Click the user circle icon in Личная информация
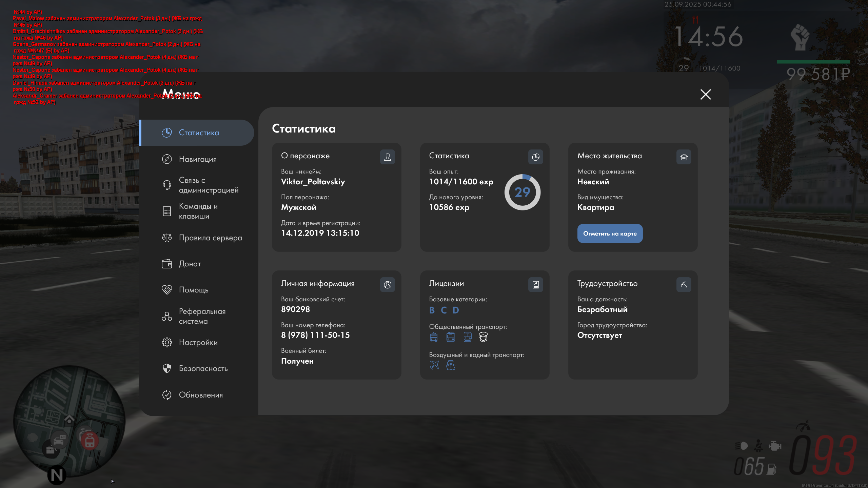This screenshot has width=868, height=488. tap(387, 285)
